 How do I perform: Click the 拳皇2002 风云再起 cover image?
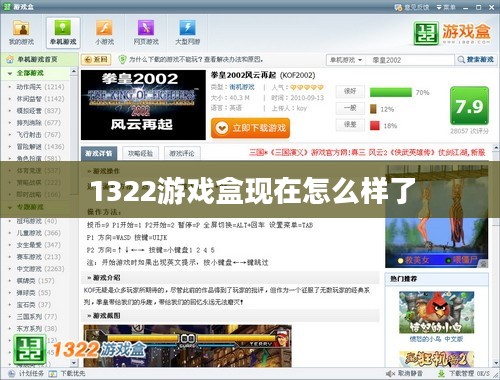pos(143,105)
